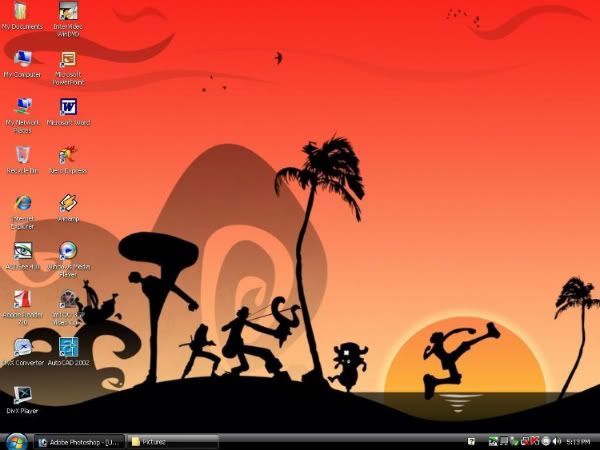This screenshot has height=450, width=600.
Task: Select the Recycle Bin icon
Action: [x=23, y=160]
